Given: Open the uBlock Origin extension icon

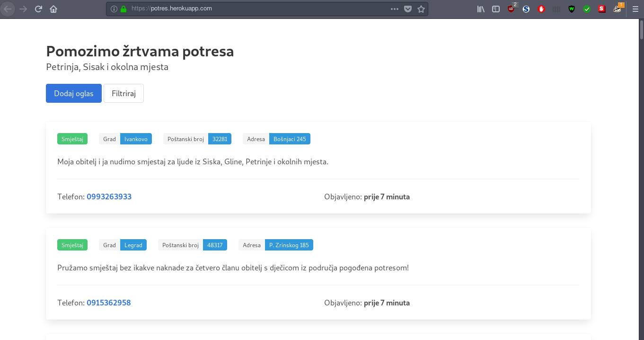Looking at the screenshot, I should [x=511, y=9].
